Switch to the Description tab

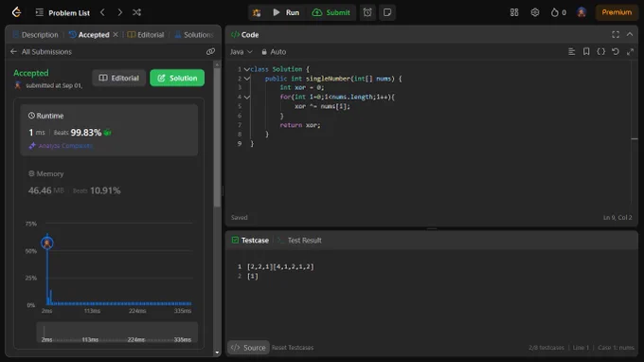click(35, 35)
